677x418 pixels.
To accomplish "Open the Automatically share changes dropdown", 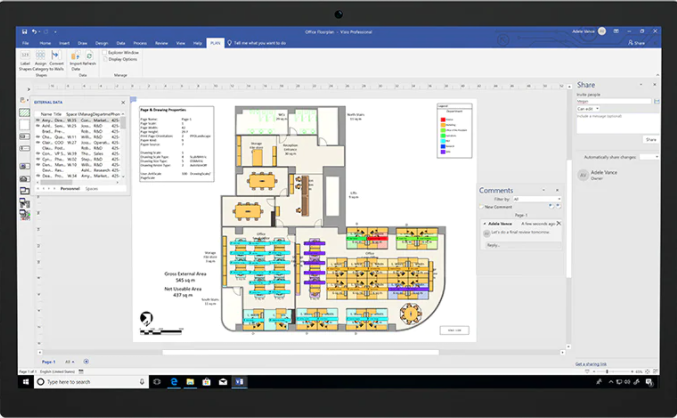I will pos(649,157).
